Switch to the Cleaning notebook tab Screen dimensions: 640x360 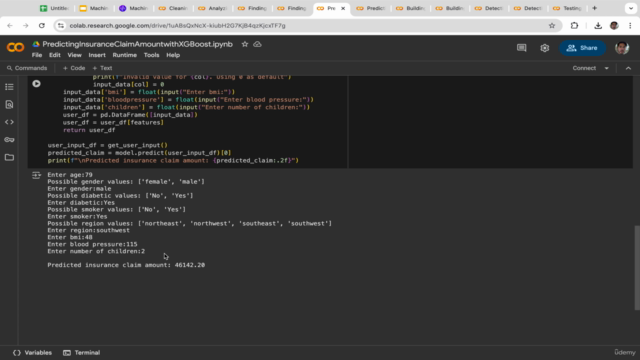click(173, 8)
